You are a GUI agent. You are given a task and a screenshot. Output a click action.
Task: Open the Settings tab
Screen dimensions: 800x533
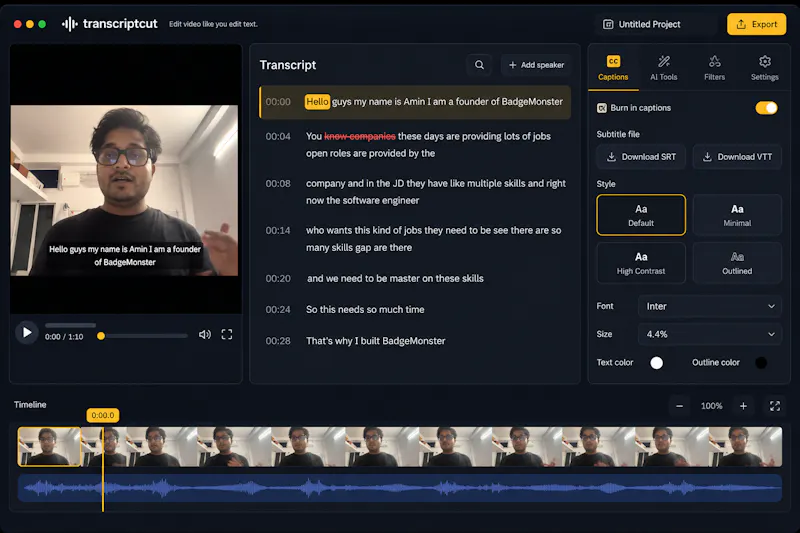click(x=764, y=69)
